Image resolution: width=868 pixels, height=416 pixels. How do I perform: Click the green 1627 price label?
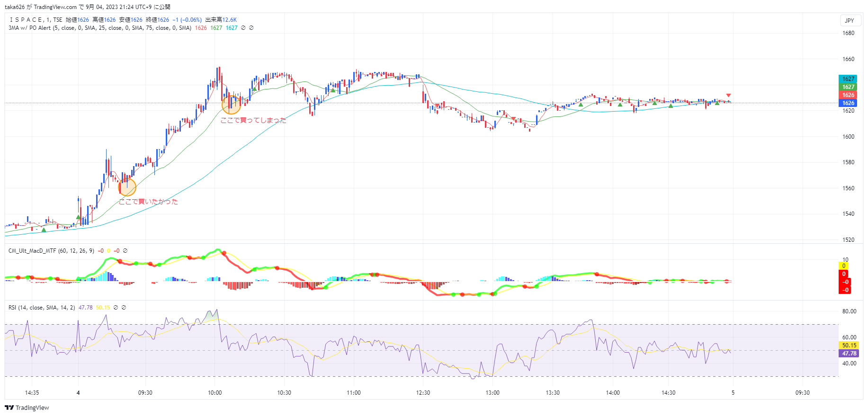tap(848, 87)
